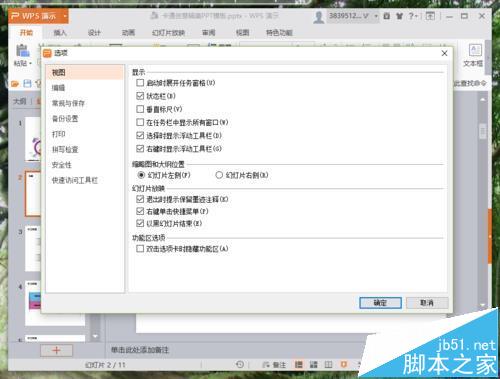This screenshot has height=379, width=500.
Task: Click the editor vertical scrollbar up arrow
Action: 483,99
